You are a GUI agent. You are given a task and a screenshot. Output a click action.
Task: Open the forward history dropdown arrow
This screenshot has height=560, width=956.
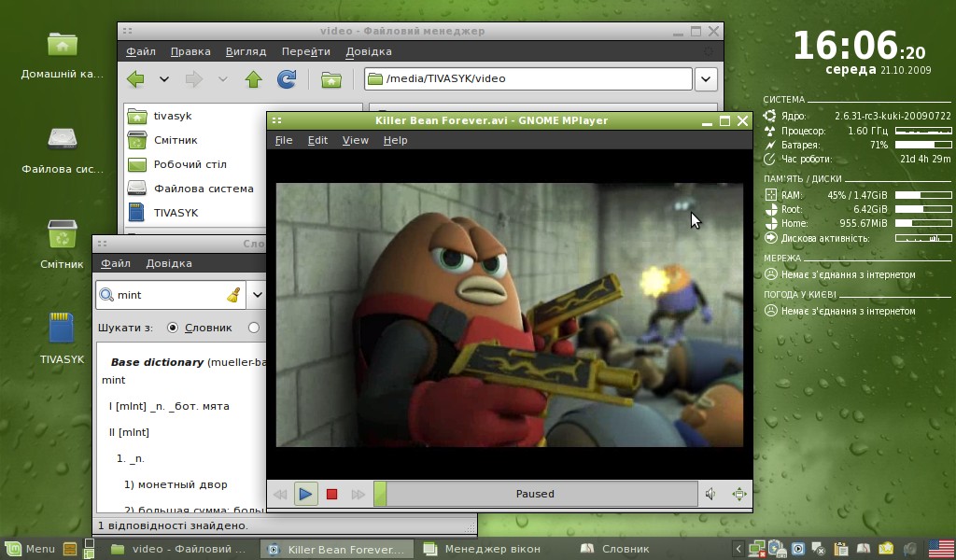pos(222,78)
